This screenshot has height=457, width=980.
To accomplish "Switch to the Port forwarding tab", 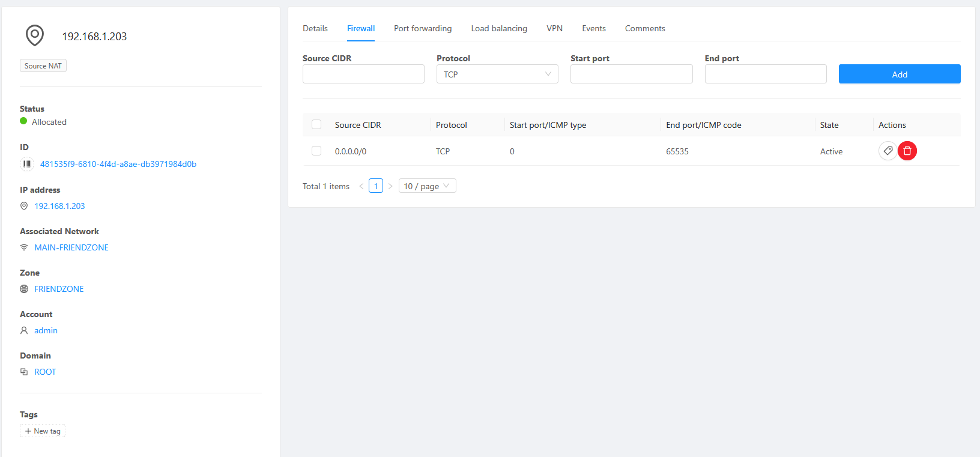I will 423,28.
